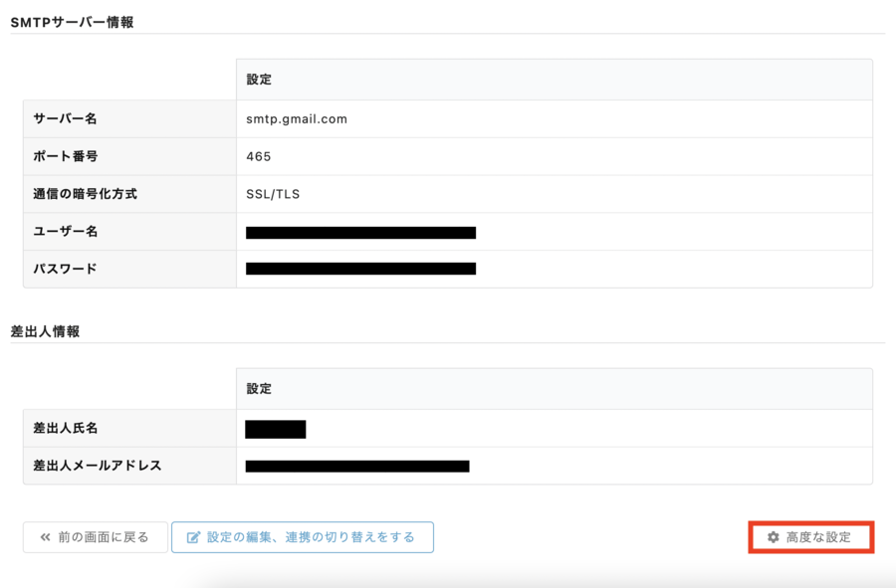Click the SMTPサーバー情報 section heading
This screenshot has width=896, height=588.
pos(72,22)
